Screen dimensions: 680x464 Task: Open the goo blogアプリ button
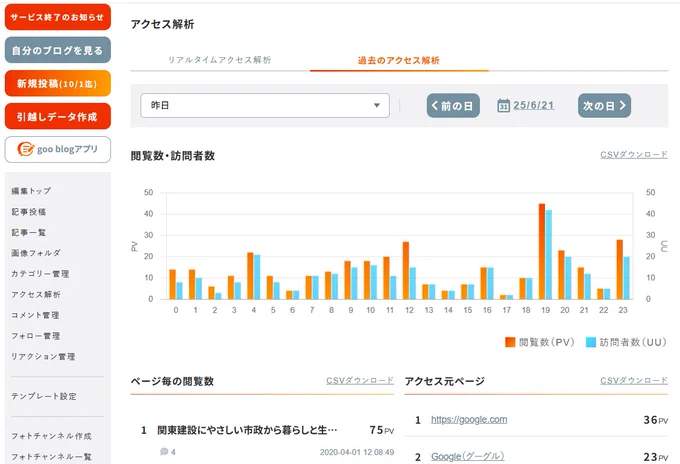58,150
